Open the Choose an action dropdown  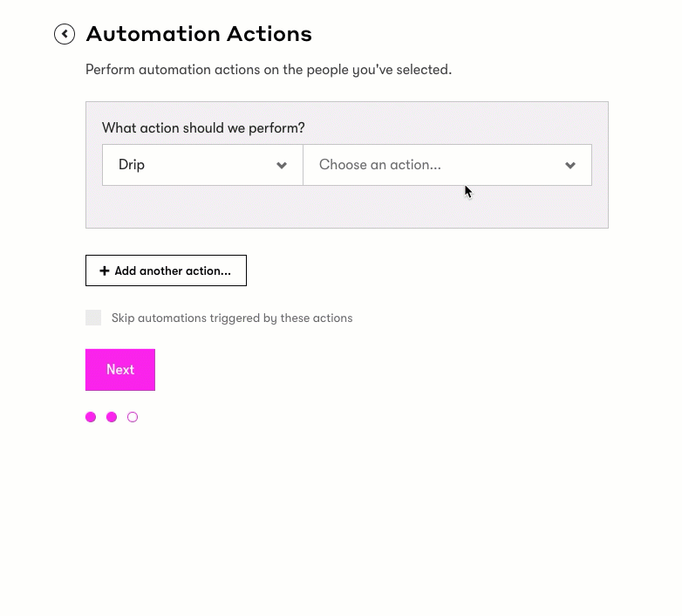pyautogui.click(x=447, y=165)
